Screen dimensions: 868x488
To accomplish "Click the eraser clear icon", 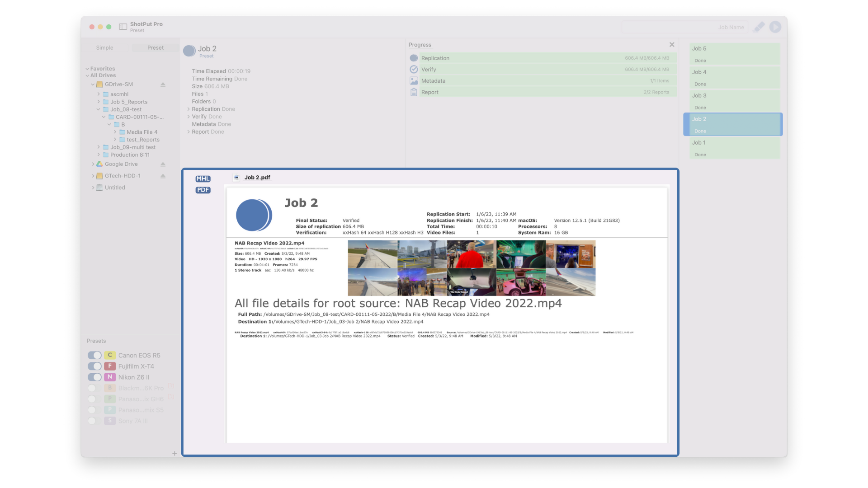I will click(759, 27).
